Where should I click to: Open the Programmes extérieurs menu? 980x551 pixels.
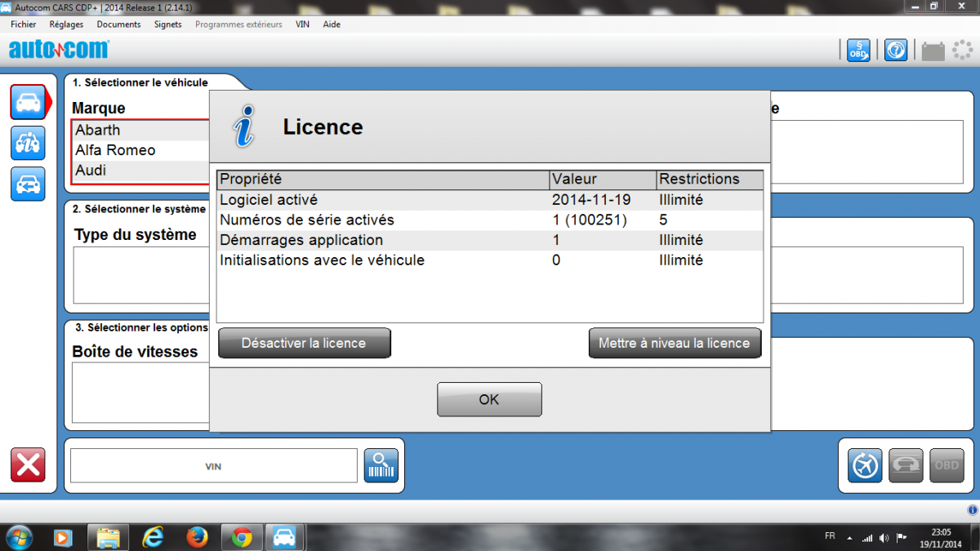pos(238,24)
